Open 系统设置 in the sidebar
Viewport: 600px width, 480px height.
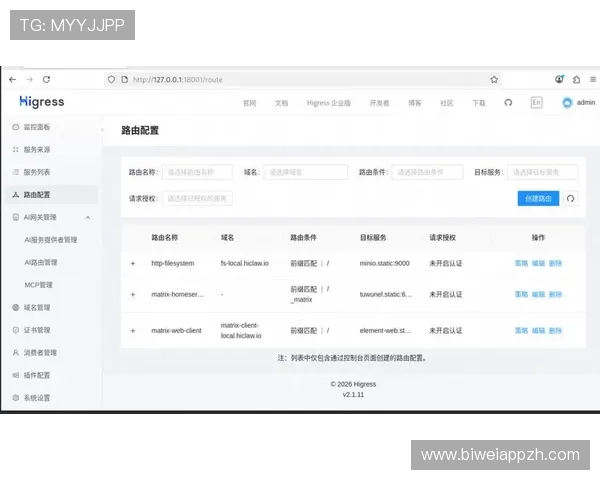click(x=52, y=398)
